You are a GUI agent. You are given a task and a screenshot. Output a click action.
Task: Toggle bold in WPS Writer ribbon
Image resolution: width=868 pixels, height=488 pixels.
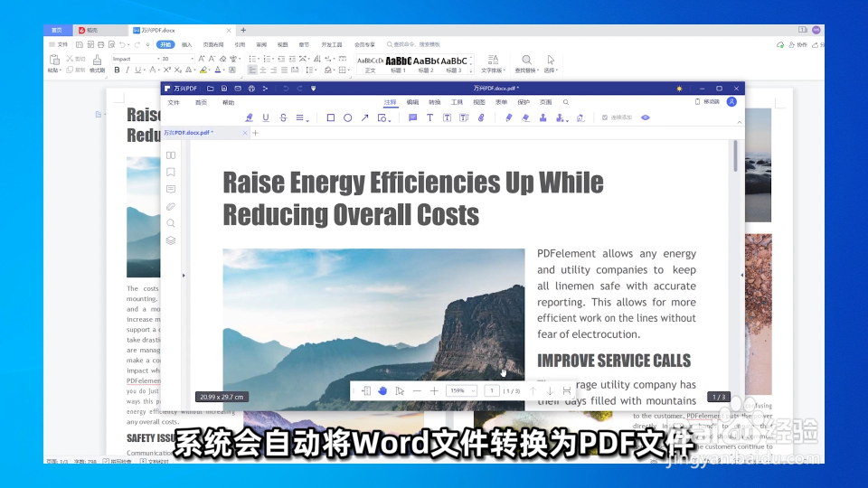click(117, 70)
